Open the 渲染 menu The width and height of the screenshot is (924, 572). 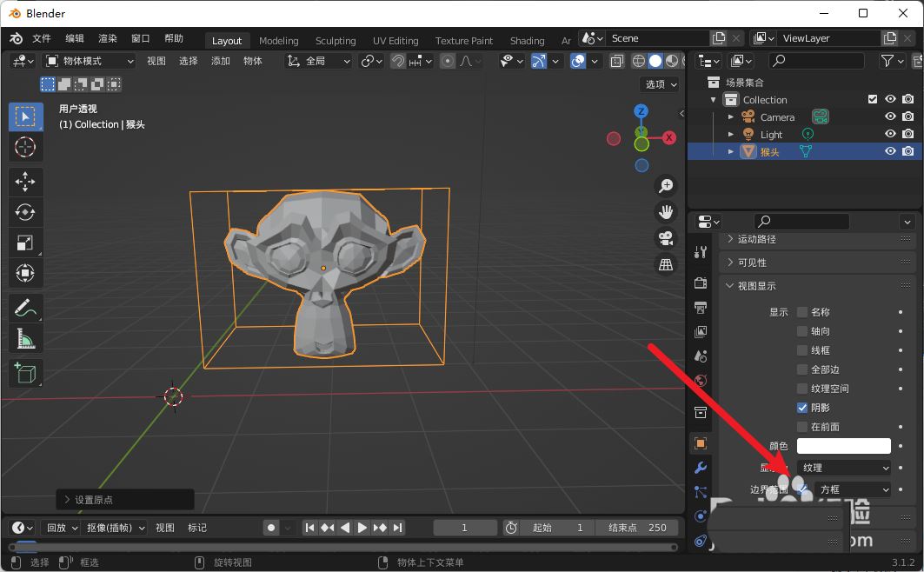coord(106,37)
